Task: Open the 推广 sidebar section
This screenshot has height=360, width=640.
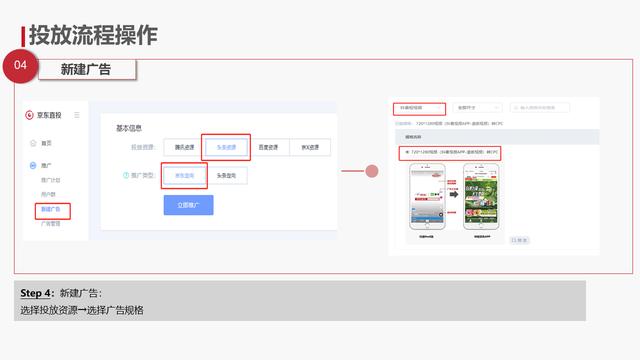Action: [46, 165]
